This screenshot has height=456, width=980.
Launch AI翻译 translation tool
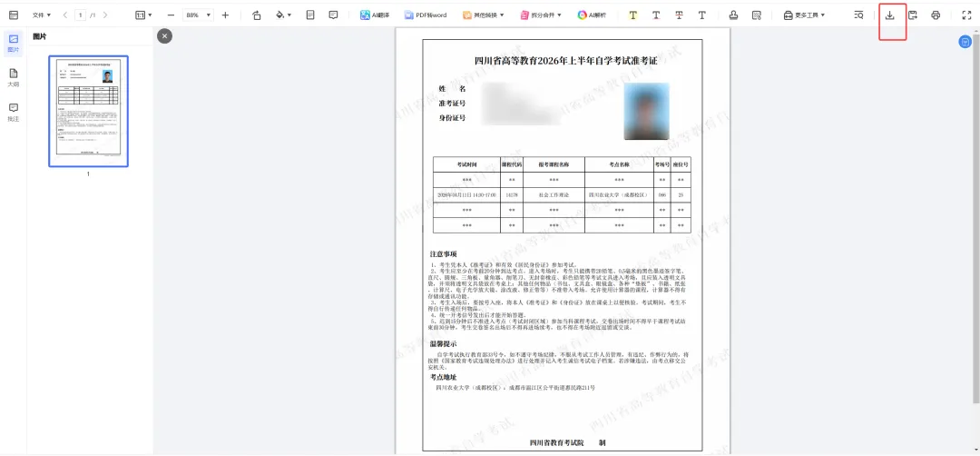tap(375, 15)
